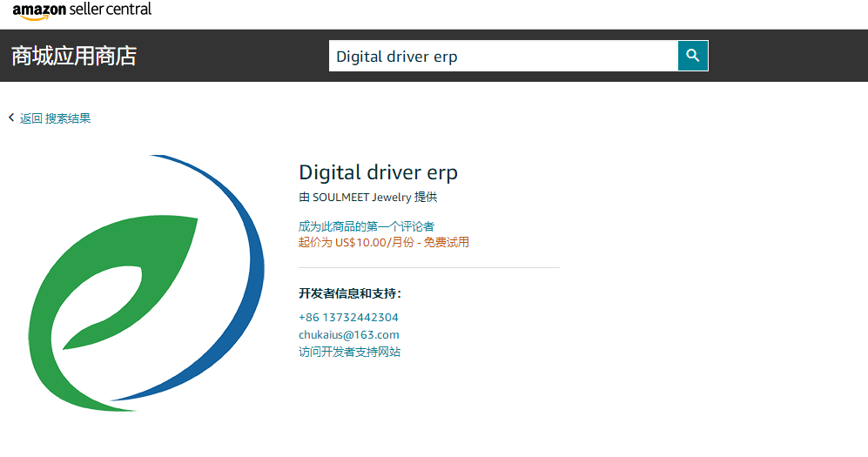Open the 返回 搜索结果 link
The height and width of the screenshot is (457, 868).
55,118
